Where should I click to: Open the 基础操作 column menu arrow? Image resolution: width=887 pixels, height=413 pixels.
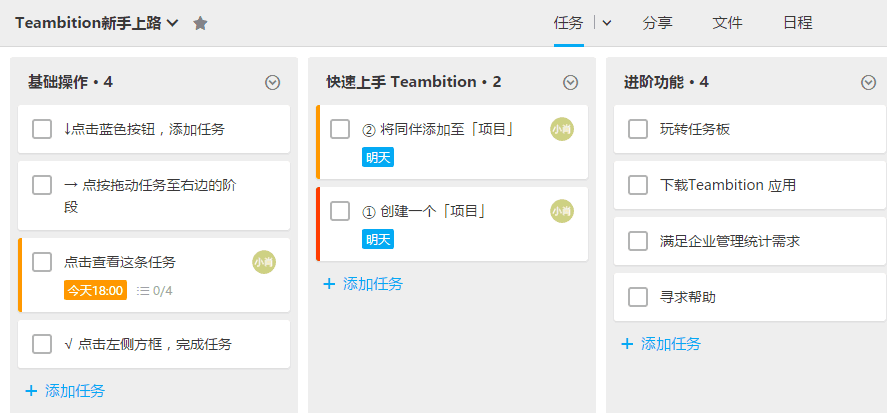tap(272, 83)
